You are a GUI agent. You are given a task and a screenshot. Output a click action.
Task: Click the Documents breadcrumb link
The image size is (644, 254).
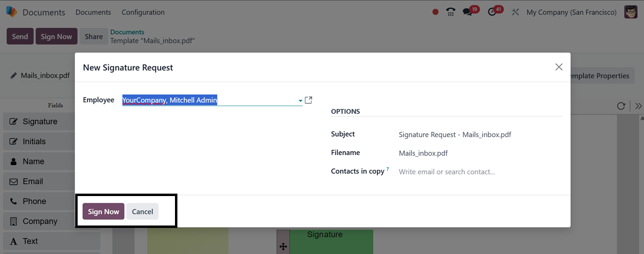pyautogui.click(x=127, y=32)
